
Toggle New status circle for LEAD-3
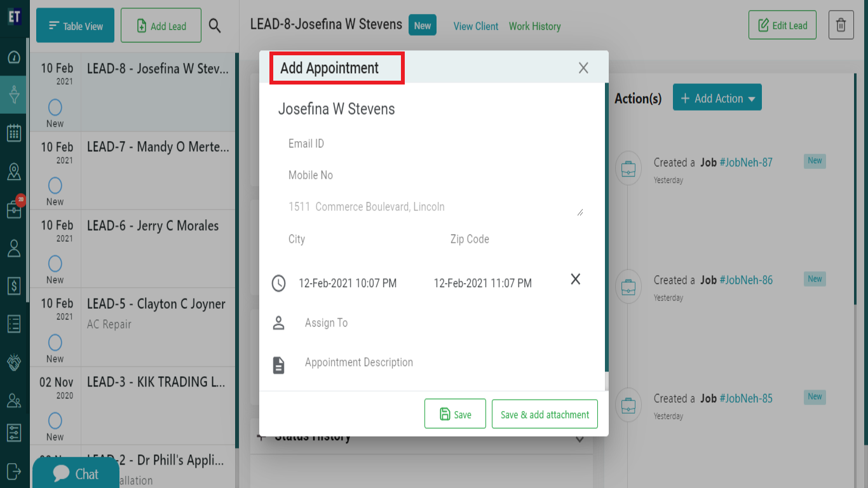coord(55,421)
